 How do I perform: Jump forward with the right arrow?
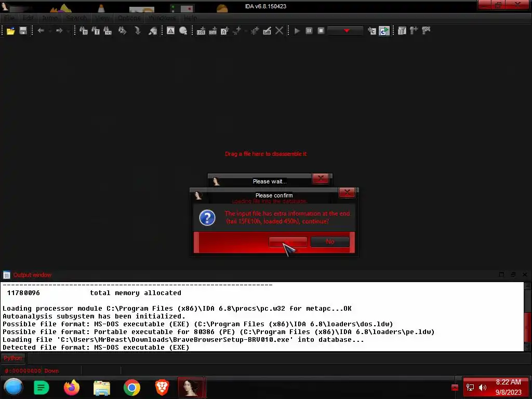[59, 31]
